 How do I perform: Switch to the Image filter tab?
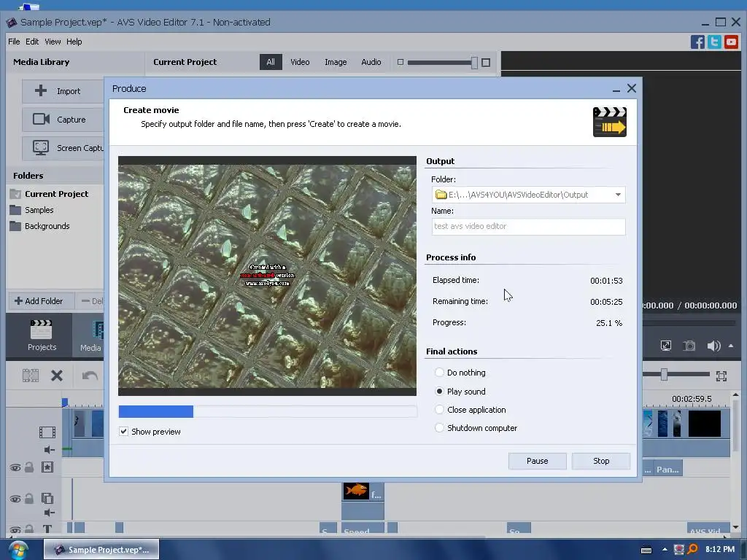click(x=336, y=62)
